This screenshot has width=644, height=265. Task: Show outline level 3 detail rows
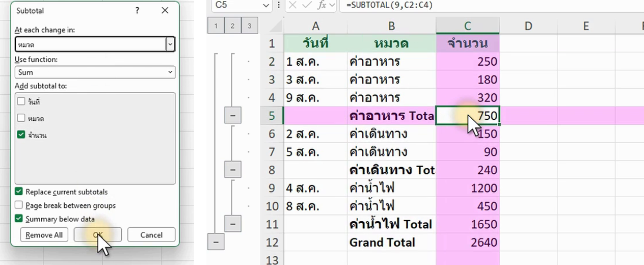250,25
